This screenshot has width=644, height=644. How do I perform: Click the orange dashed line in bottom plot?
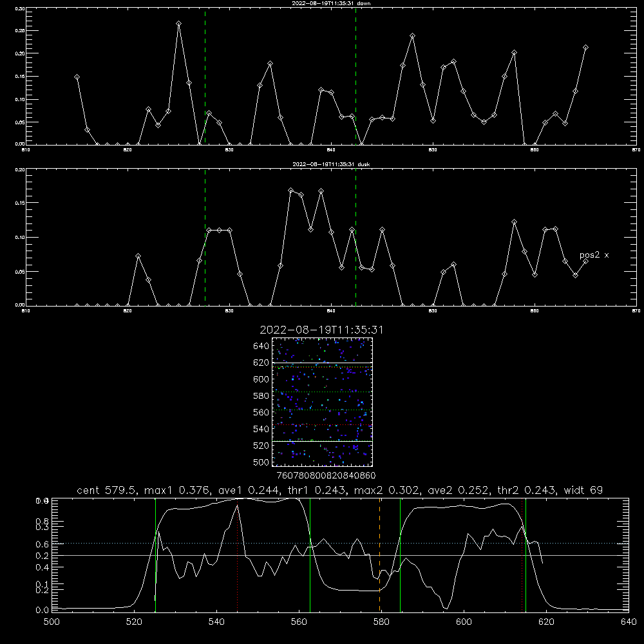tap(379, 554)
